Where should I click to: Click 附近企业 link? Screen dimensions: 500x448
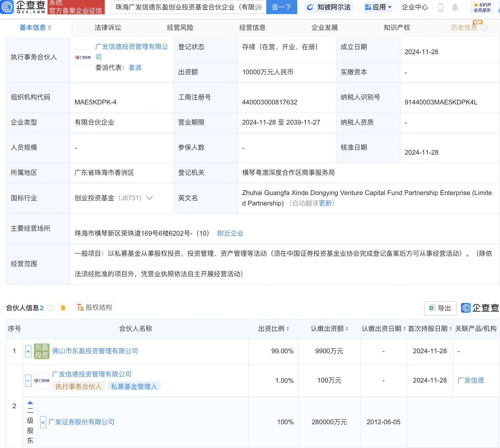point(230,233)
